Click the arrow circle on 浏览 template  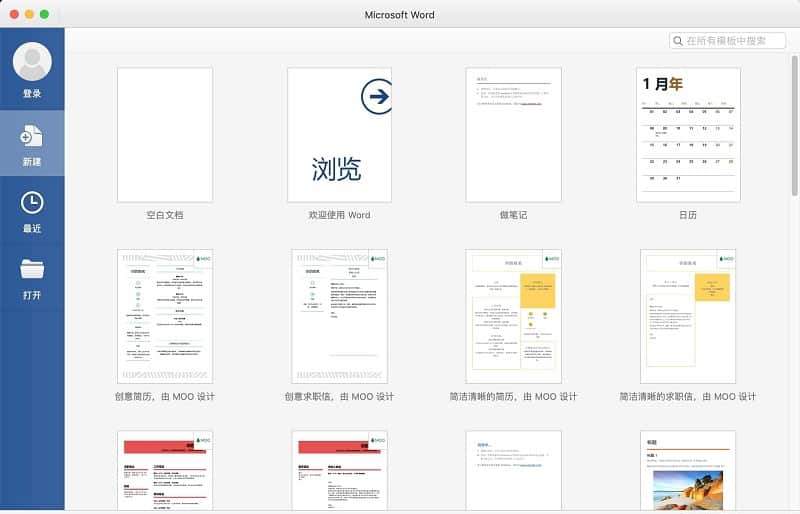(x=377, y=97)
